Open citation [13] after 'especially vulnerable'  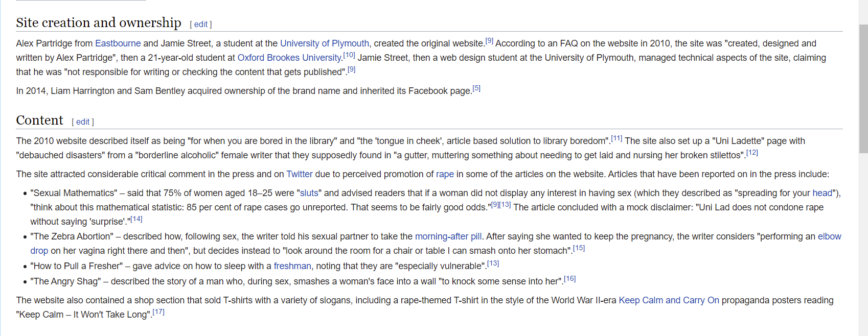(x=493, y=263)
